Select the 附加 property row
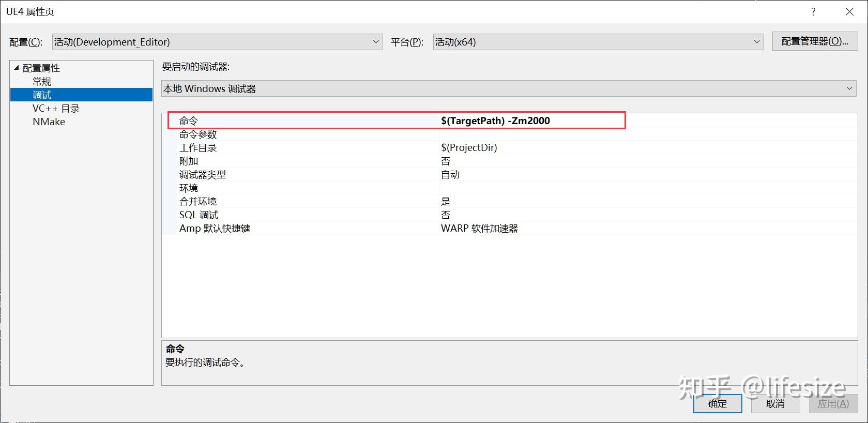This screenshot has width=868, height=423. 189,161
